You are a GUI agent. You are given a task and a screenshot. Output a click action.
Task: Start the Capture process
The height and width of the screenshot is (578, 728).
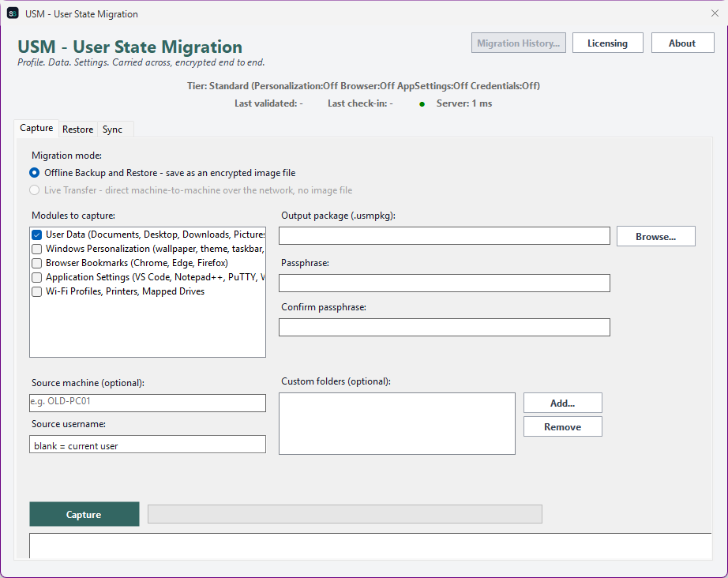click(x=84, y=514)
